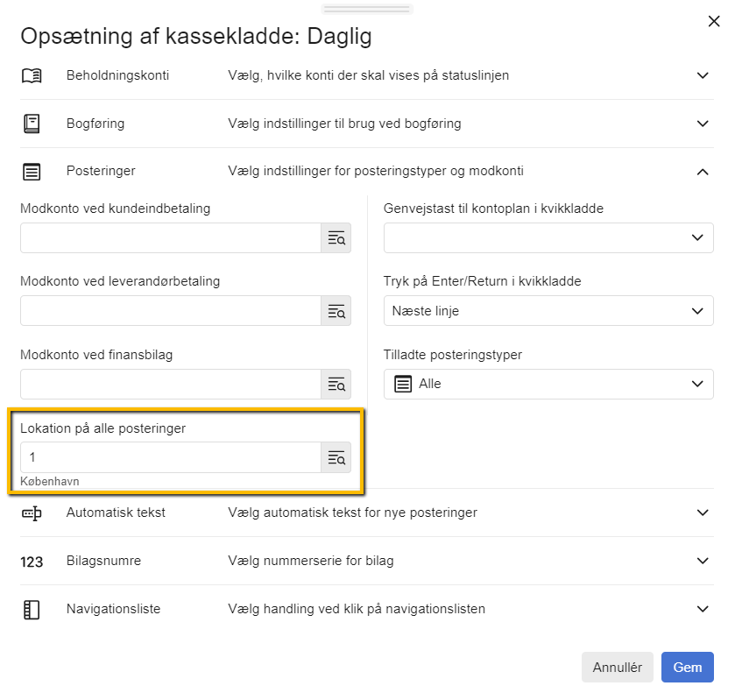Open lookup for Modkonto ved finansbilag
Viewport: 735px width, 700px height.
[336, 385]
